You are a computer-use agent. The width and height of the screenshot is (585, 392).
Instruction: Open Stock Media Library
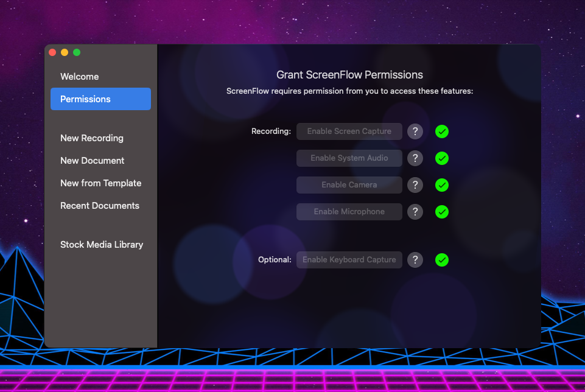point(102,245)
